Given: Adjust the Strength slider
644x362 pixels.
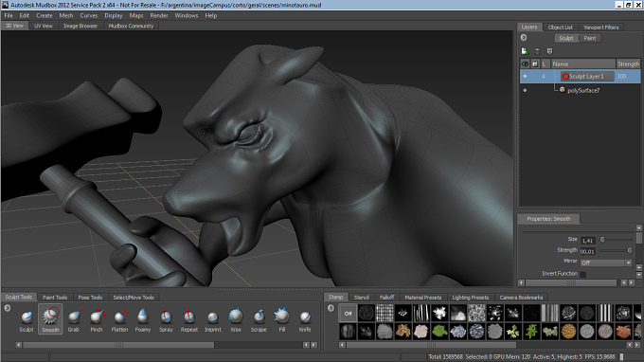Looking at the screenshot, I should tap(617, 250).
